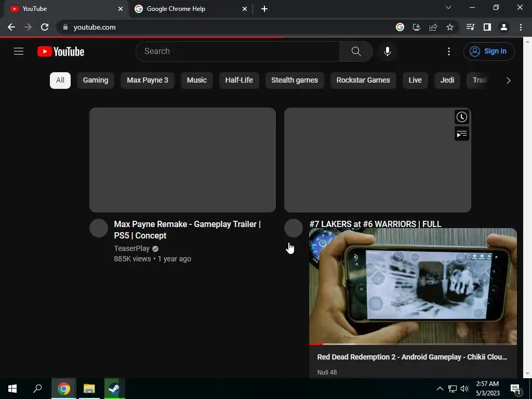Select the Max Payne 3 chip
The width and height of the screenshot is (532, 399).
148,81
